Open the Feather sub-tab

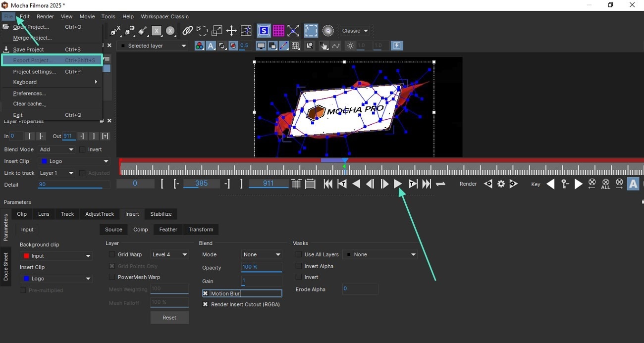pyautogui.click(x=168, y=230)
